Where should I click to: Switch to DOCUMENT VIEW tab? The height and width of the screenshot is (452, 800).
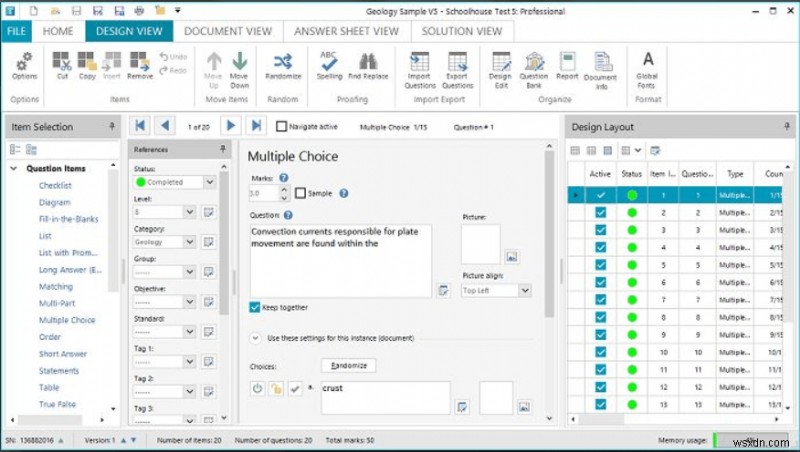pyautogui.click(x=228, y=31)
